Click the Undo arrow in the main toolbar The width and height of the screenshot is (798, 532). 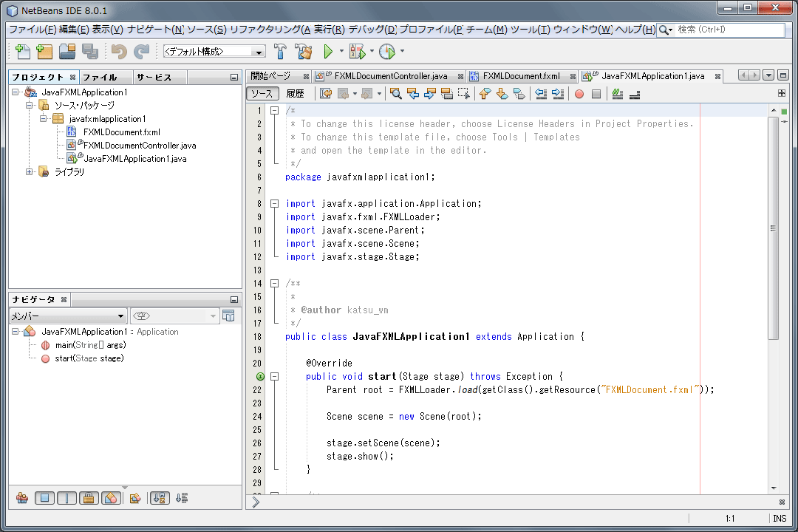(x=119, y=52)
